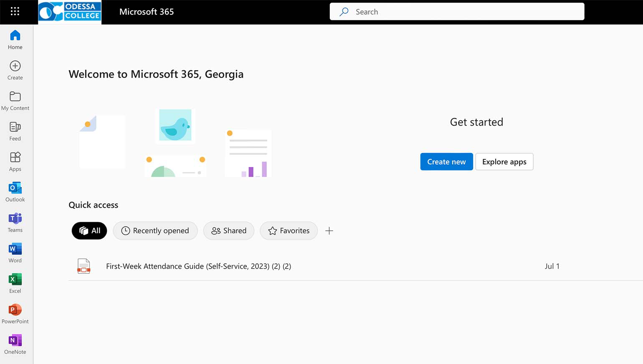The width and height of the screenshot is (643, 364).
Task: Show Shared files filter
Action: [x=229, y=231]
